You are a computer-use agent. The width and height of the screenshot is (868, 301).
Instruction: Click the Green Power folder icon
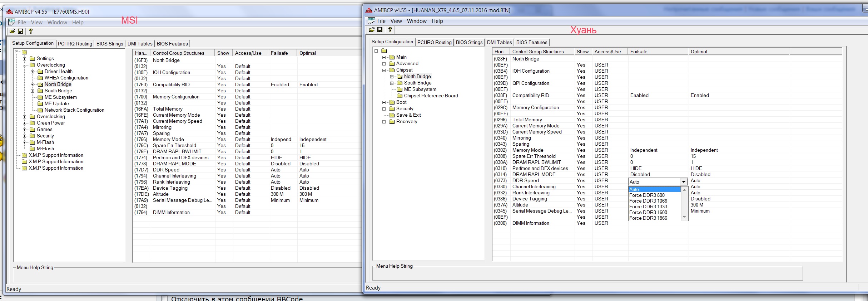click(x=33, y=123)
